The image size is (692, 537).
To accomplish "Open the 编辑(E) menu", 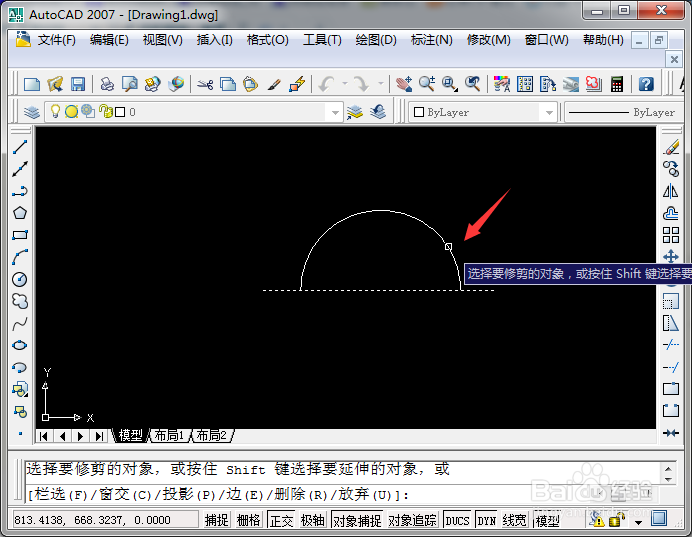I will 109,40.
